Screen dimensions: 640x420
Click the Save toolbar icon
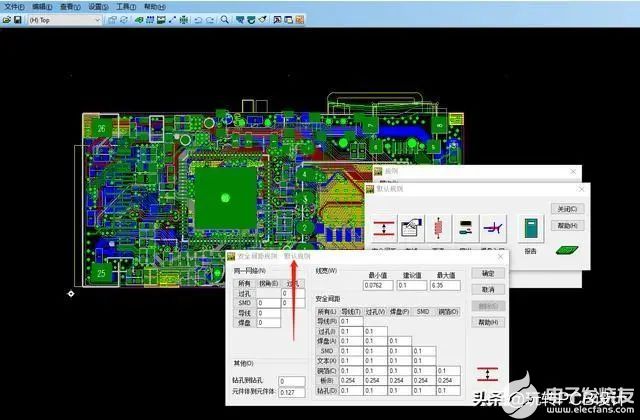(18, 20)
